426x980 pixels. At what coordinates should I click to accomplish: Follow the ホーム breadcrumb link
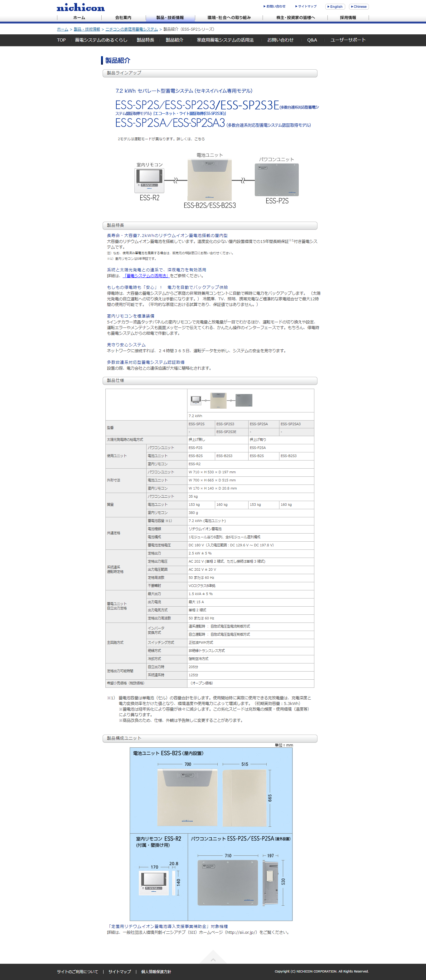click(x=63, y=29)
